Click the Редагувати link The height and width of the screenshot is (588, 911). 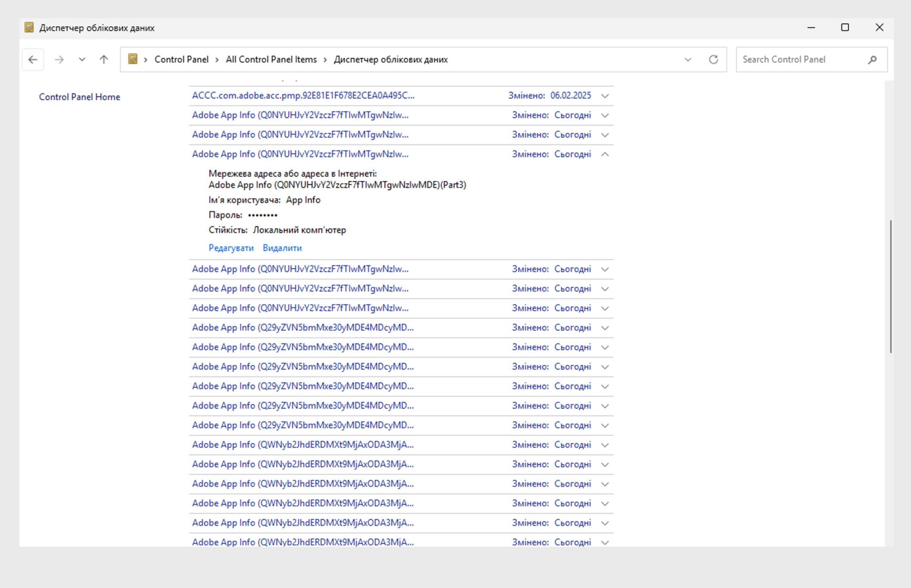pos(231,248)
